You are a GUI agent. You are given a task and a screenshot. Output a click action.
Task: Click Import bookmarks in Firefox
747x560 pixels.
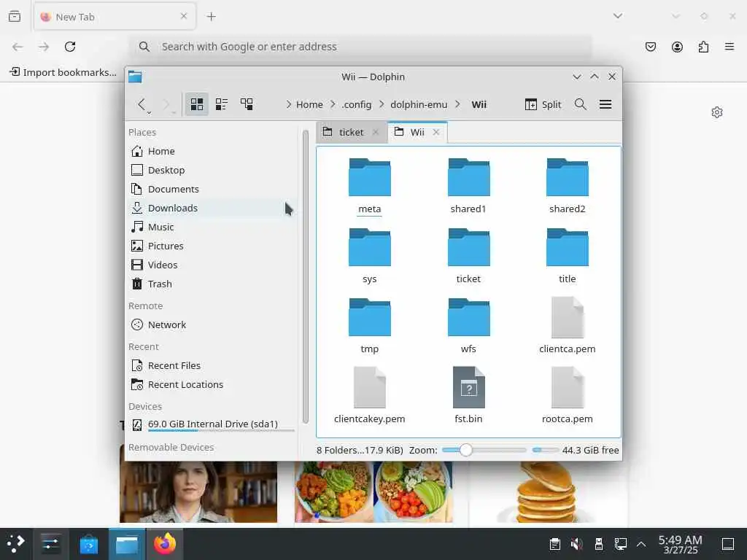click(63, 72)
